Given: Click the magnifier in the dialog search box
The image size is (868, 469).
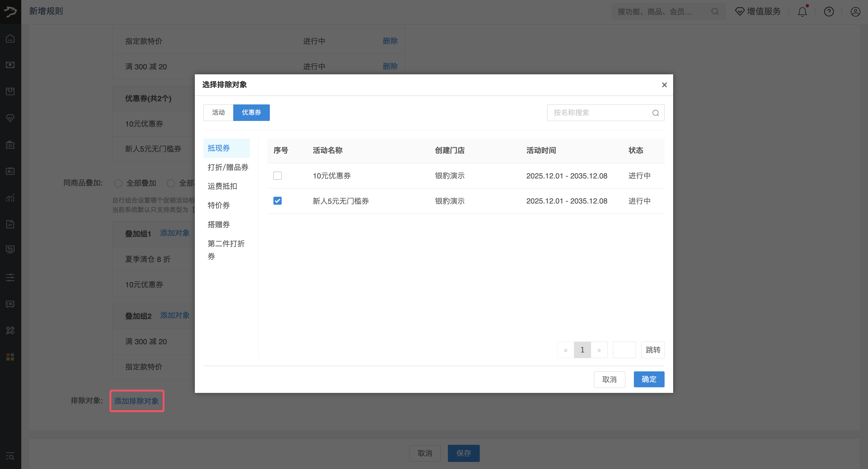Looking at the screenshot, I should click(x=655, y=113).
